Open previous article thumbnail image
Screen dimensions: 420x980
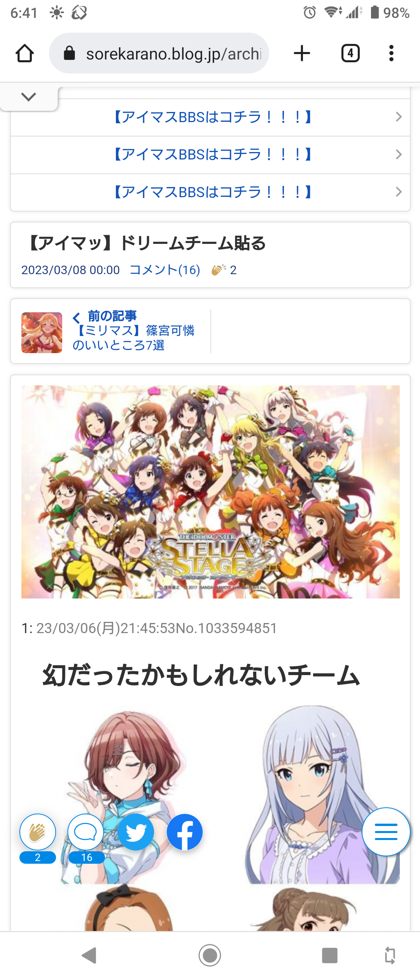point(42,332)
